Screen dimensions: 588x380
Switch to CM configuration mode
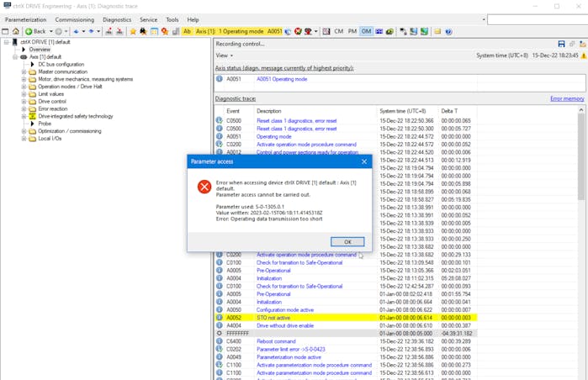point(339,31)
